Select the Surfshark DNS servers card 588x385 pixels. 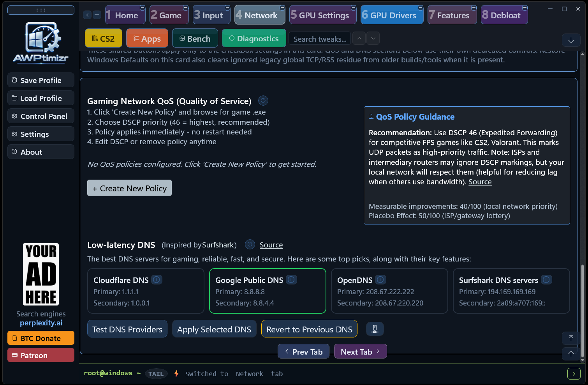point(511,291)
